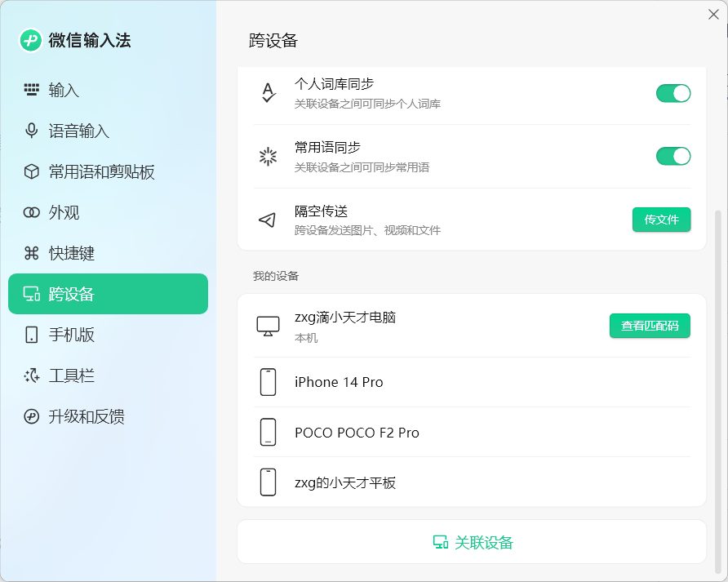Click the command key icon beside 快捷键
The height and width of the screenshot is (582, 728).
click(32, 253)
